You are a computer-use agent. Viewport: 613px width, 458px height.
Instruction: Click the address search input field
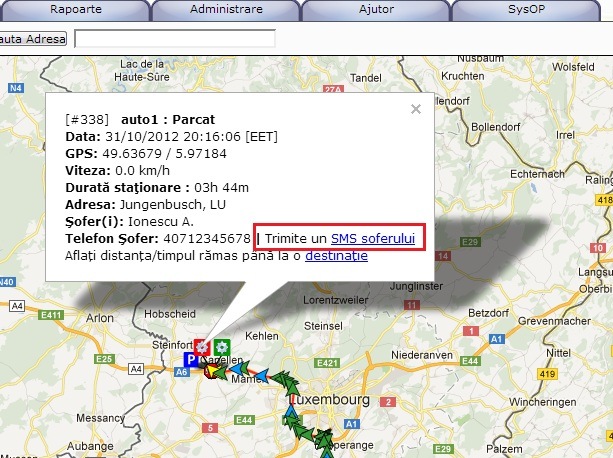[174, 39]
